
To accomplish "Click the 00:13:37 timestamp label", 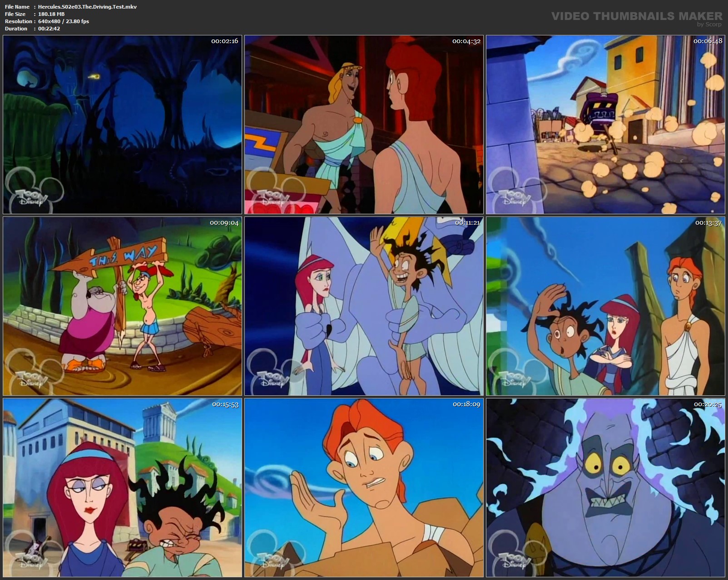I will coord(708,223).
